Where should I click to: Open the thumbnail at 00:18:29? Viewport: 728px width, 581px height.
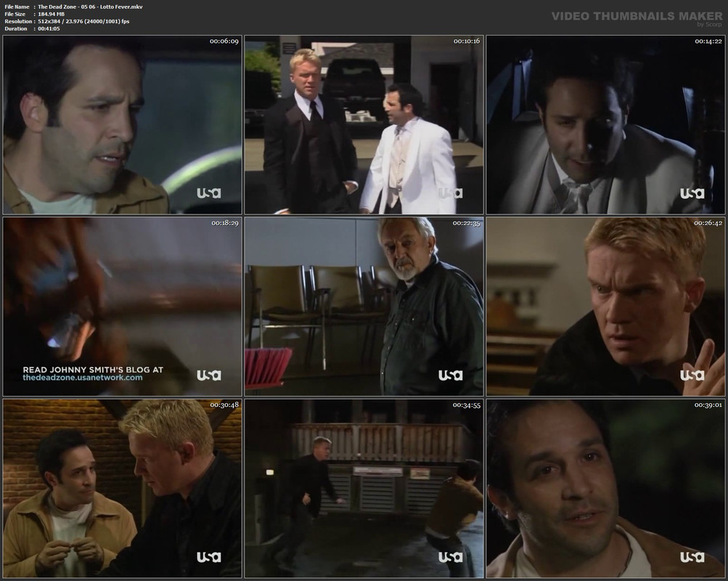(123, 306)
